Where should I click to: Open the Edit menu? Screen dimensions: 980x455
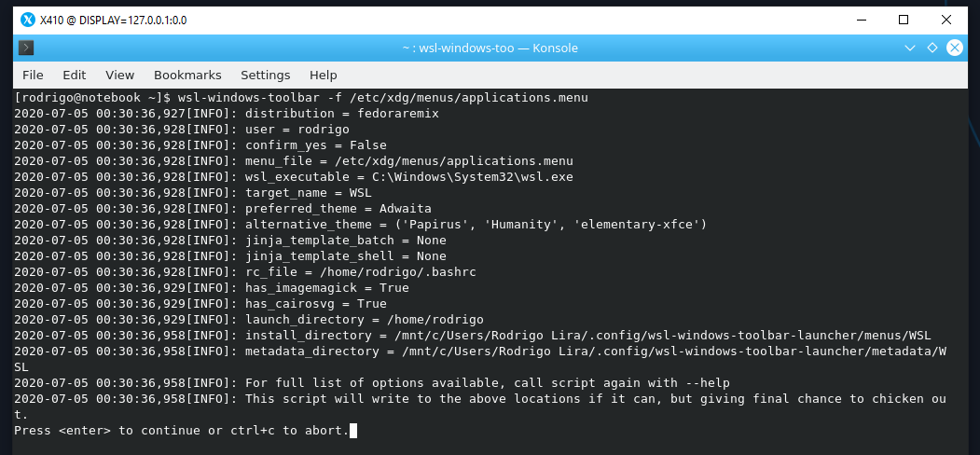pos(75,75)
